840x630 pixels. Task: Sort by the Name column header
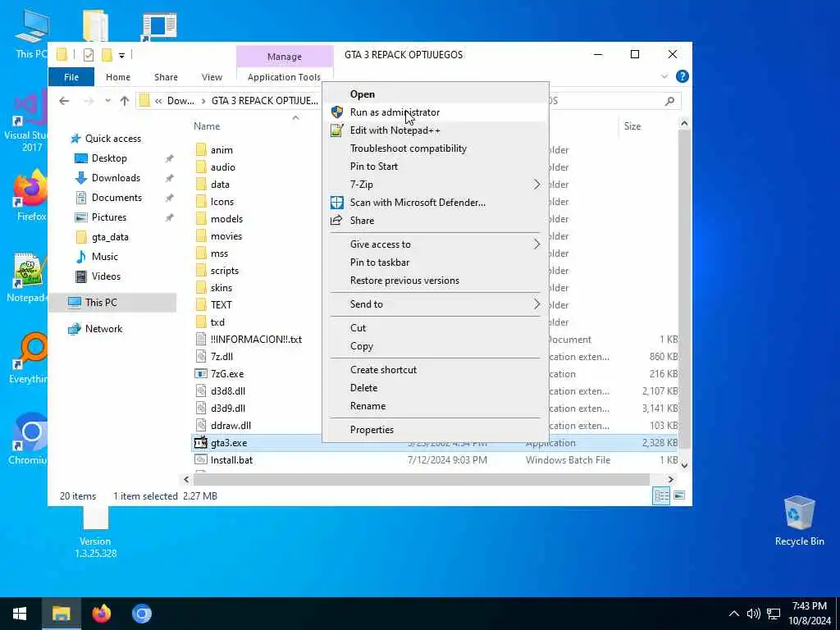(x=207, y=126)
